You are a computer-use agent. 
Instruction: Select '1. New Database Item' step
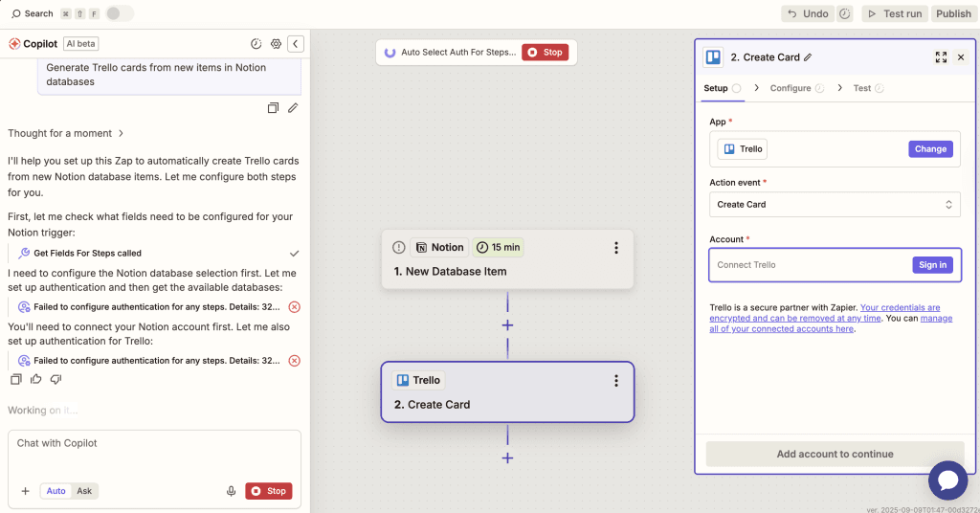507,259
